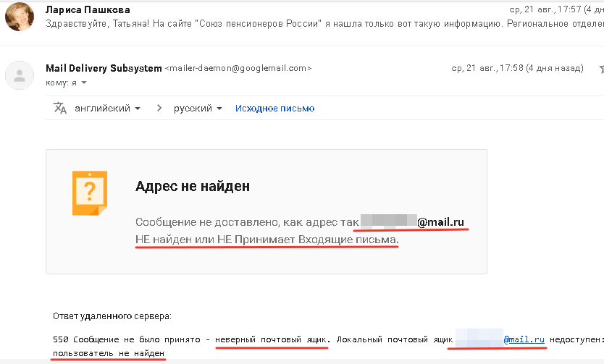The image size is (604, 364).
Task: Click the translate icon in translation bar
Action: (x=59, y=108)
